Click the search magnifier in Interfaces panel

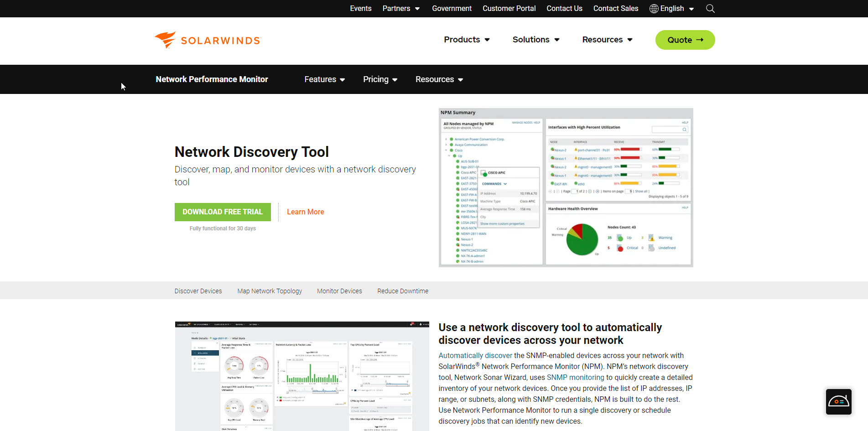coord(685,130)
